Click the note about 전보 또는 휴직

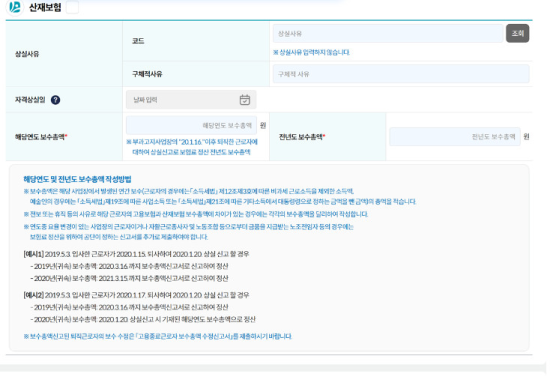[196, 214]
